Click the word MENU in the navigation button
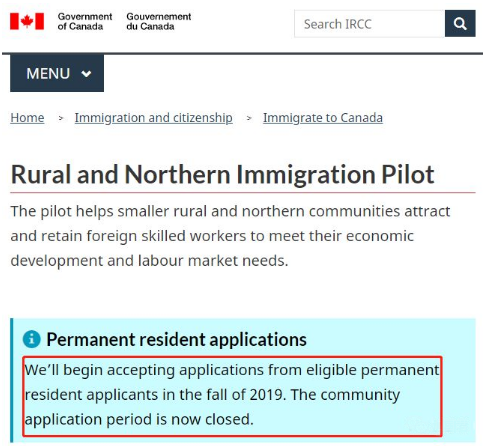This screenshot has width=484, height=446. [48, 74]
